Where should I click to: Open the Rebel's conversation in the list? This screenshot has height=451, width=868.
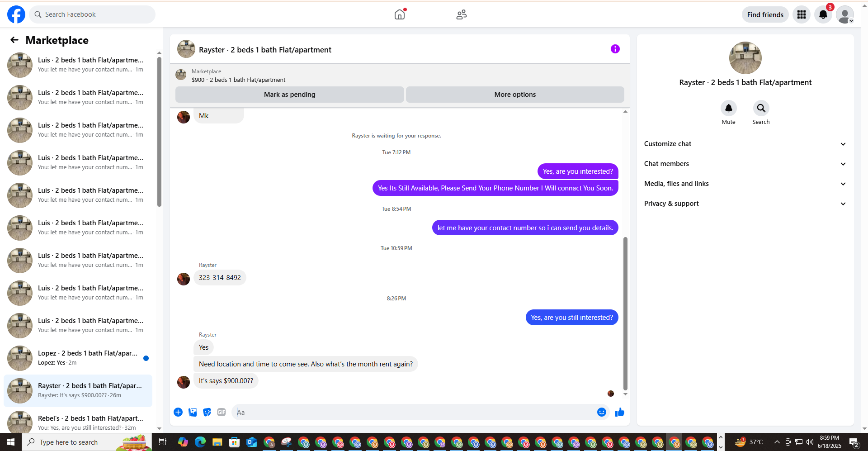coord(78,422)
